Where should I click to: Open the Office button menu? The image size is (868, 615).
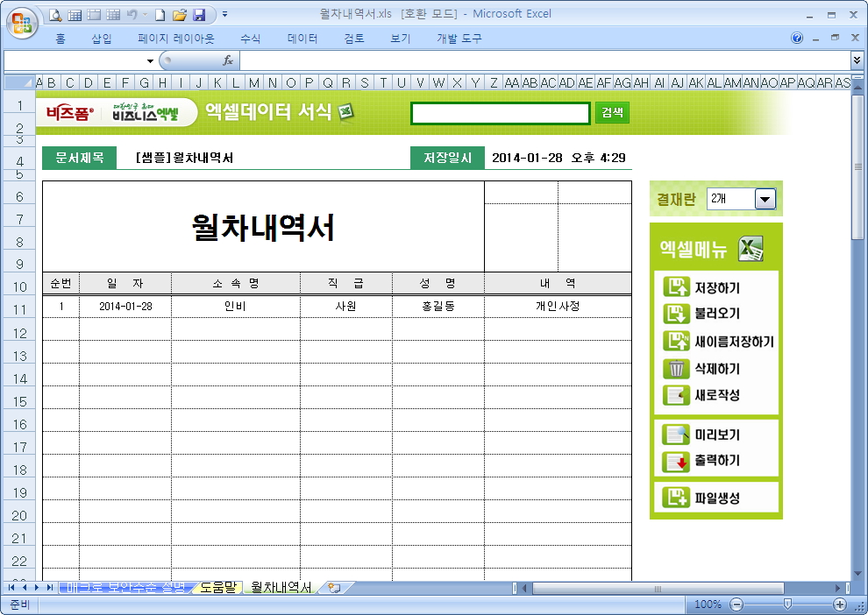[22, 23]
